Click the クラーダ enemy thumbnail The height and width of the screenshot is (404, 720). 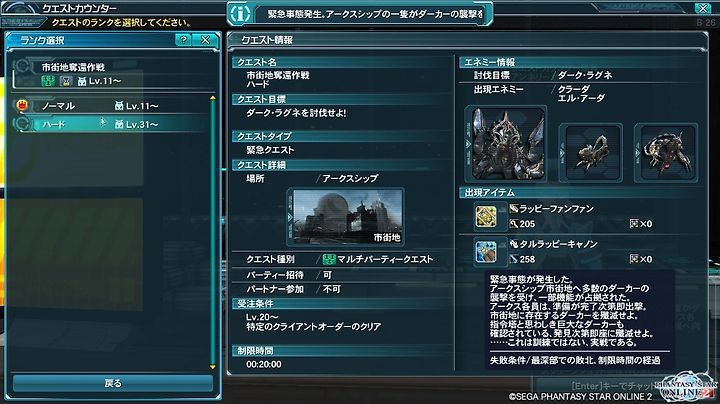[x=591, y=153]
